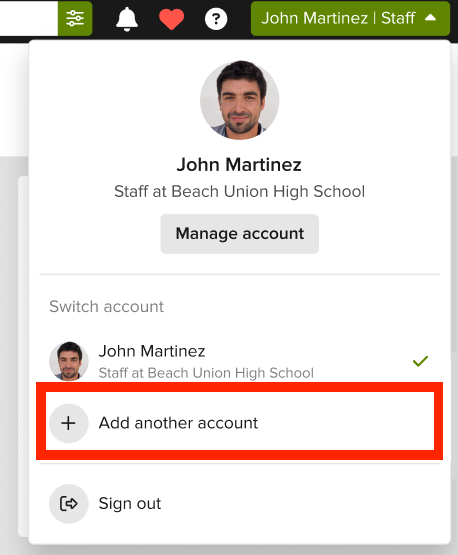Click the account row school subtitle text
The width and height of the screenshot is (458, 555).
206,373
